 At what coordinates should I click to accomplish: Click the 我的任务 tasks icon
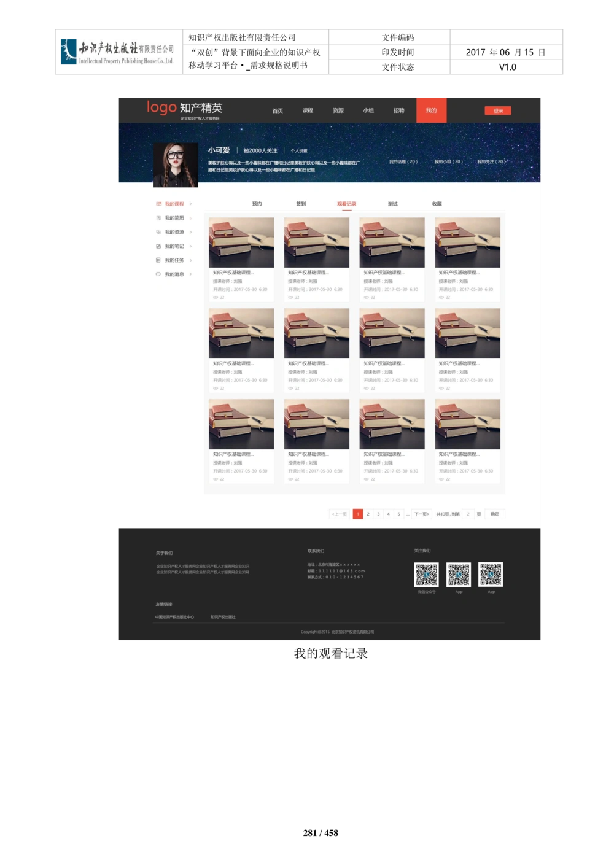158,260
